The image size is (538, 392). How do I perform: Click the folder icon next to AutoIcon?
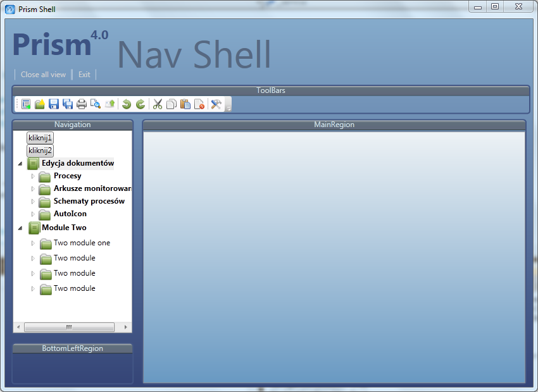pos(44,215)
